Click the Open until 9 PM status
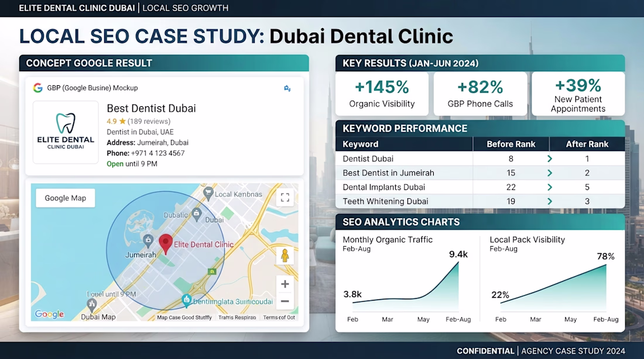The width and height of the screenshot is (644, 359). click(x=132, y=164)
